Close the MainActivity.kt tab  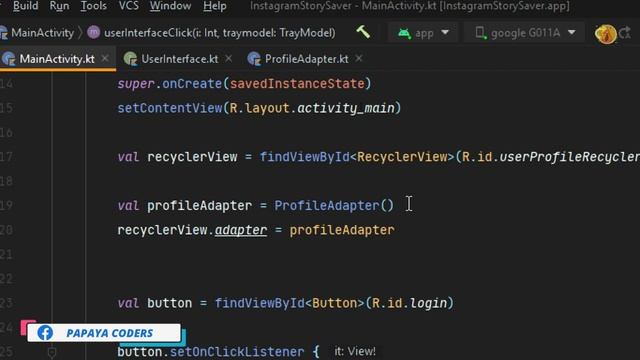click(x=105, y=58)
